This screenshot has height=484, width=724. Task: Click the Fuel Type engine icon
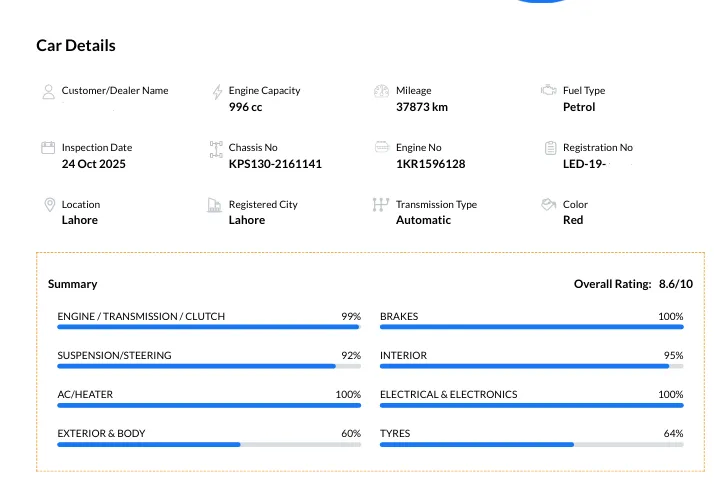pos(548,90)
